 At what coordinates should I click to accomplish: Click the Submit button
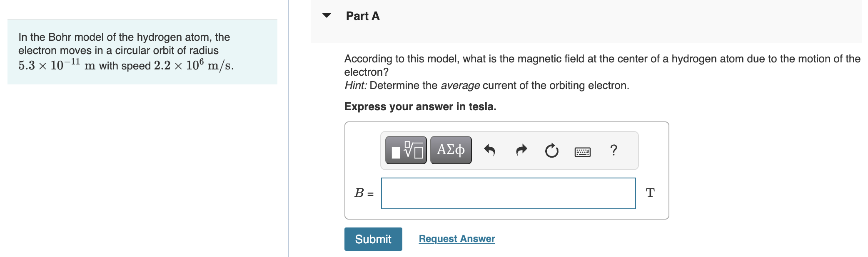click(x=373, y=239)
